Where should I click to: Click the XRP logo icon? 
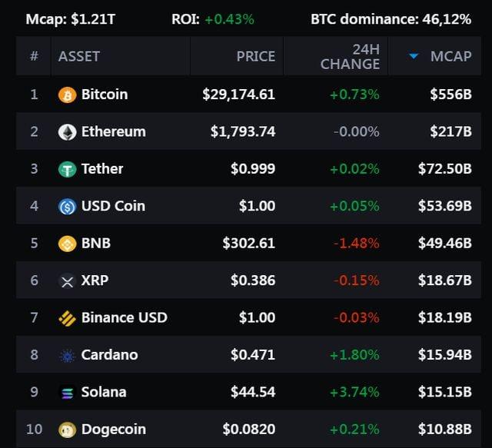pyautogui.click(x=67, y=280)
